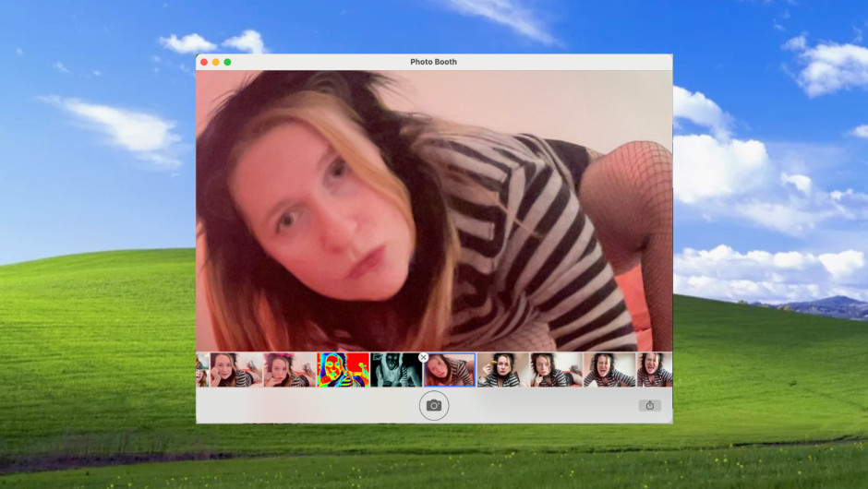This screenshot has height=489, width=868.
Task: Choose thumbnail just left of thermal photo
Action: click(290, 369)
